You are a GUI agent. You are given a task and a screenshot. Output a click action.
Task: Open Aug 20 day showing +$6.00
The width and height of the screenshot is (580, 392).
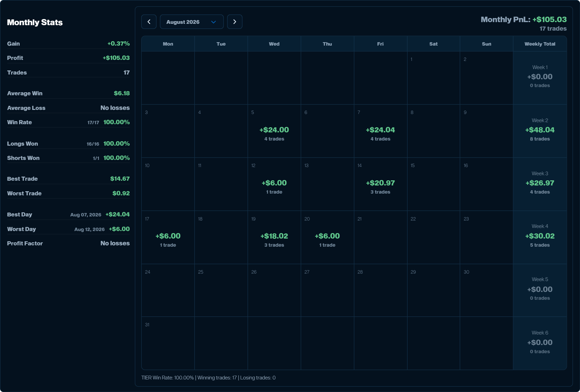point(327,237)
